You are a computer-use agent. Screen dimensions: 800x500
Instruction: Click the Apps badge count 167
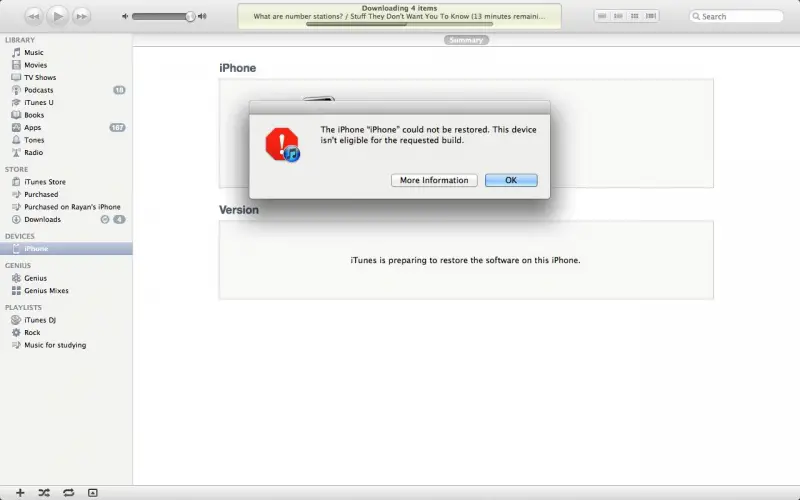(117, 128)
